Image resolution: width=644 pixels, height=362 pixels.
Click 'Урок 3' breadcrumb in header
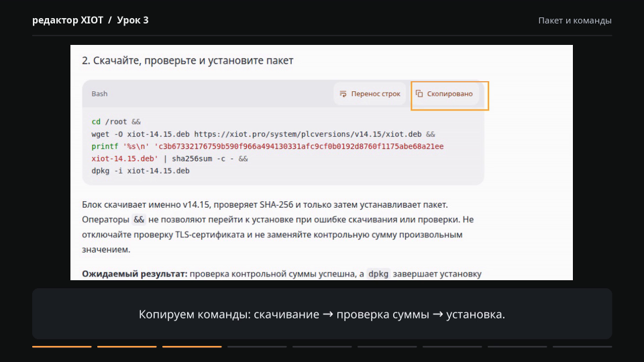tap(133, 20)
